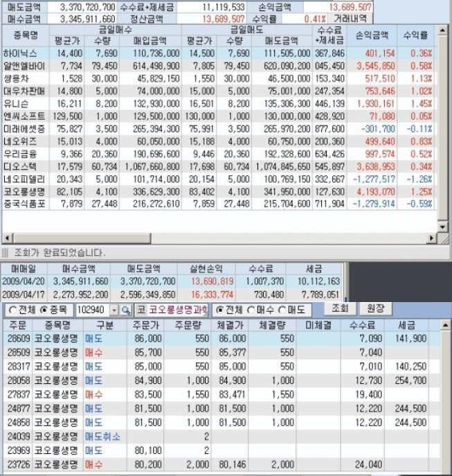Click horizontal scrollbar right arrow

click(x=431, y=238)
